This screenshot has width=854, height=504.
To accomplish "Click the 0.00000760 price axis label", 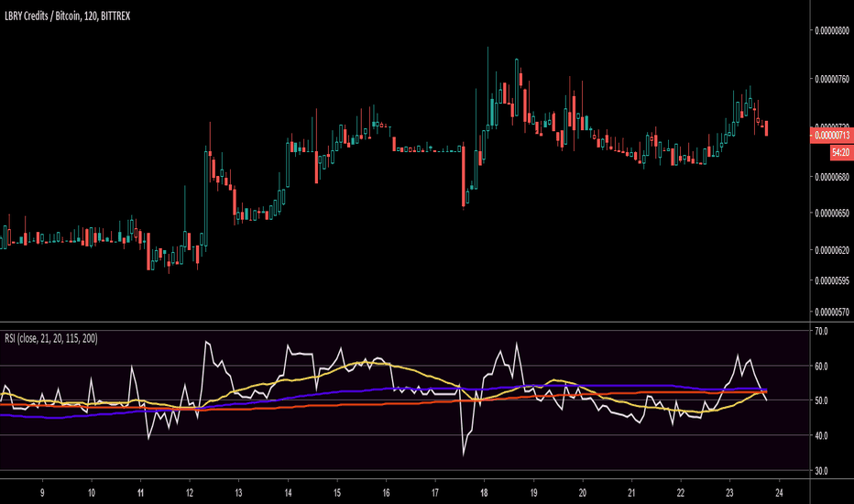I will [832, 80].
